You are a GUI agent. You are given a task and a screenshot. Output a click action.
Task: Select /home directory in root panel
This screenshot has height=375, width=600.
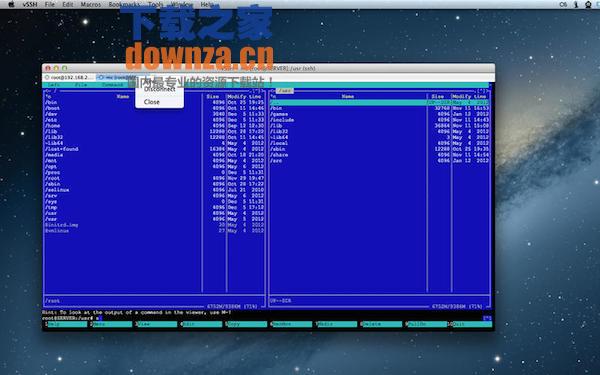click(x=154, y=126)
